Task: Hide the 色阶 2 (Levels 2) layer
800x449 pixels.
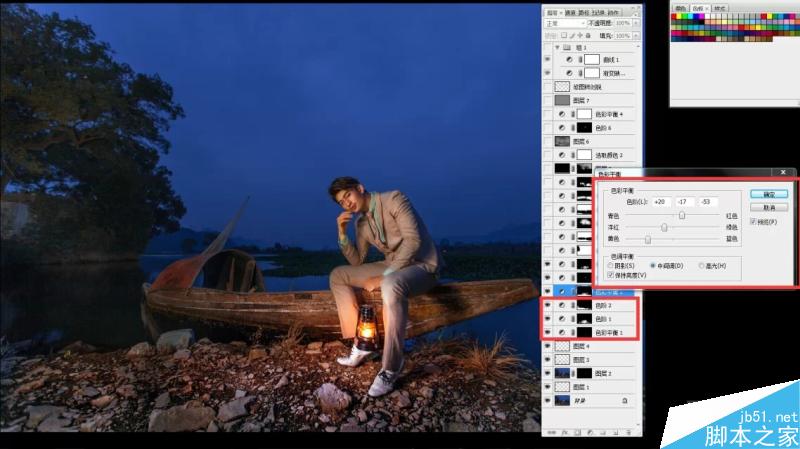Action: [x=548, y=305]
